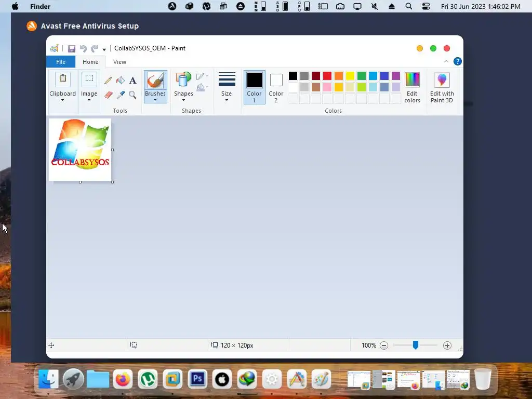532x399 pixels.
Task: Expand the Image dropdown arrow
Action: coord(89,100)
